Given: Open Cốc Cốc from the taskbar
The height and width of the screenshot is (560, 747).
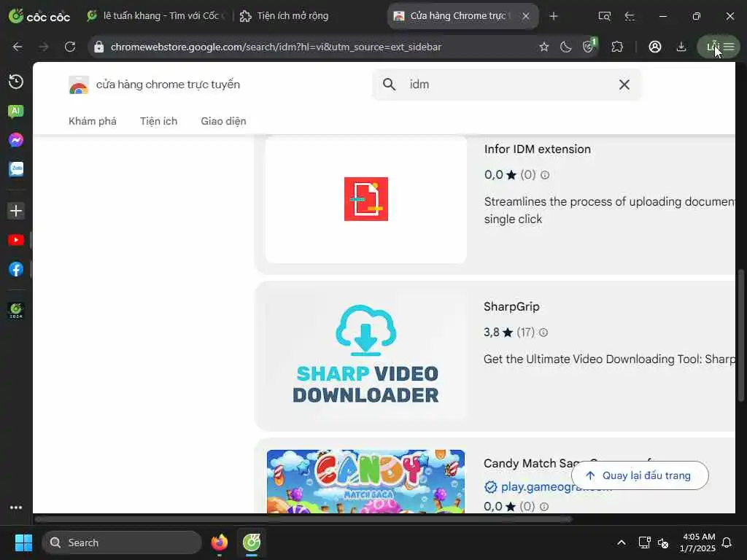Looking at the screenshot, I should [x=252, y=542].
